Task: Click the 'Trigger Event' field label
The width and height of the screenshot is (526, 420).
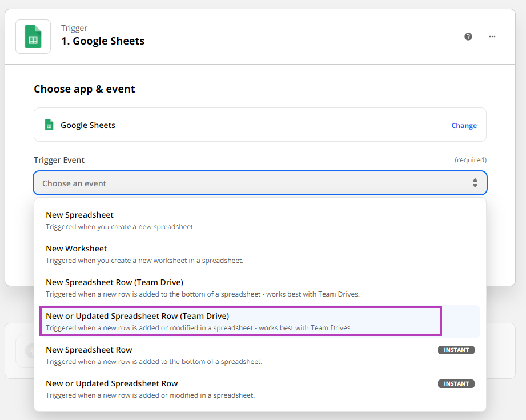Action: click(59, 160)
